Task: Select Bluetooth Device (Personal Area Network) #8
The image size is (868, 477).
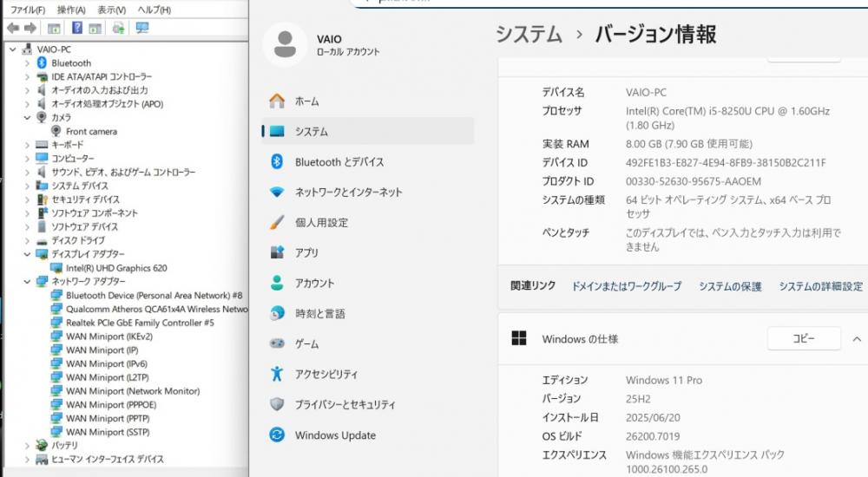Action: tap(154, 295)
